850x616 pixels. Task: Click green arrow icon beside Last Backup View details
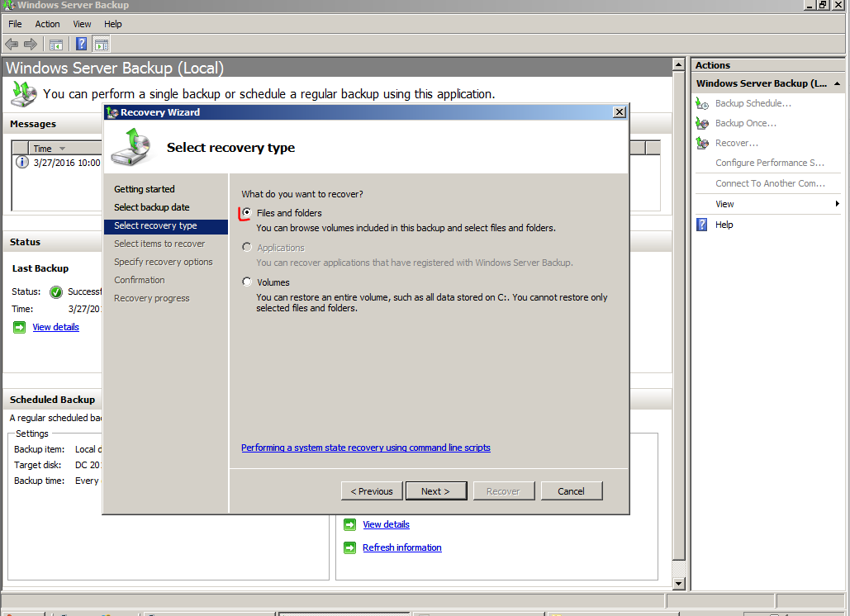coord(19,327)
